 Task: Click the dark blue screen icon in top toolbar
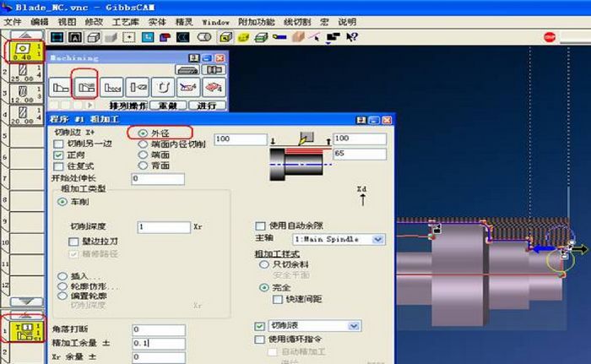click(57, 37)
